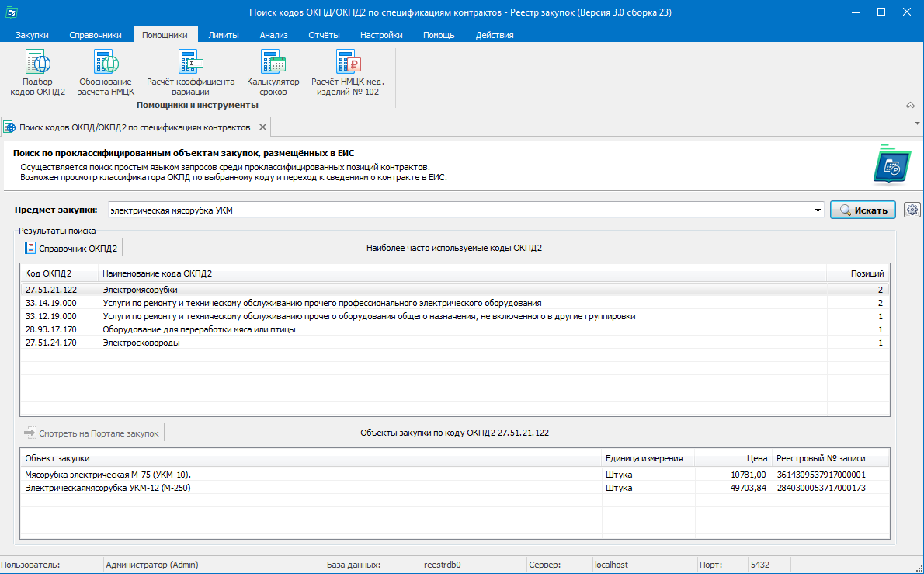Click the search settings gear icon
Image resolution: width=924 pixels, height=574 pixels.
point(912,210)
